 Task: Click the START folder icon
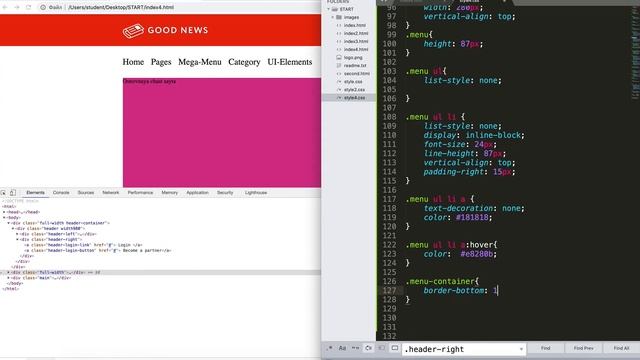coord(335,9)
